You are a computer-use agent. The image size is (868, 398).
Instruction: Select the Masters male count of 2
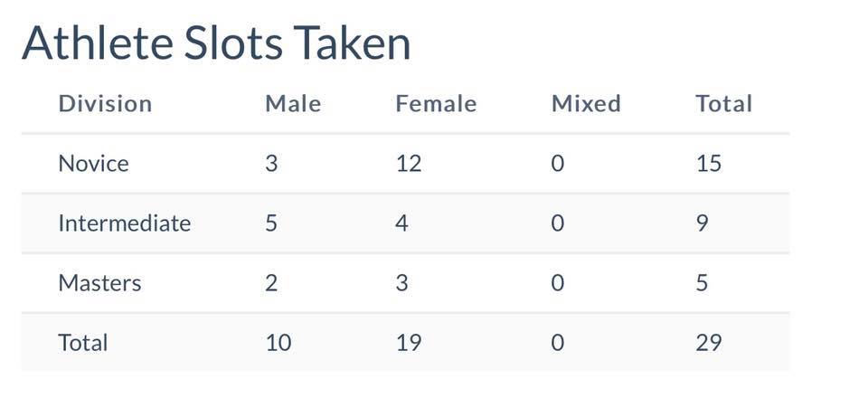pos(271,283)
